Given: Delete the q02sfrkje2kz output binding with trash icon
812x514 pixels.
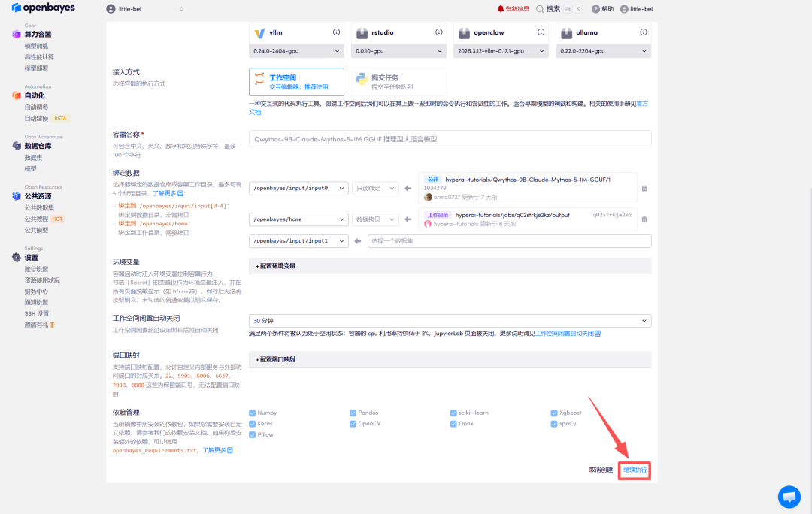Looking at the screenshot, I should tap(644, 219).
